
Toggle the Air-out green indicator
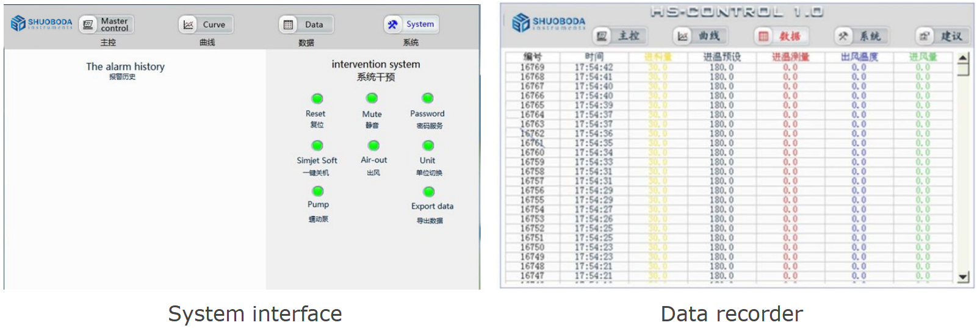tap(373, 145)
